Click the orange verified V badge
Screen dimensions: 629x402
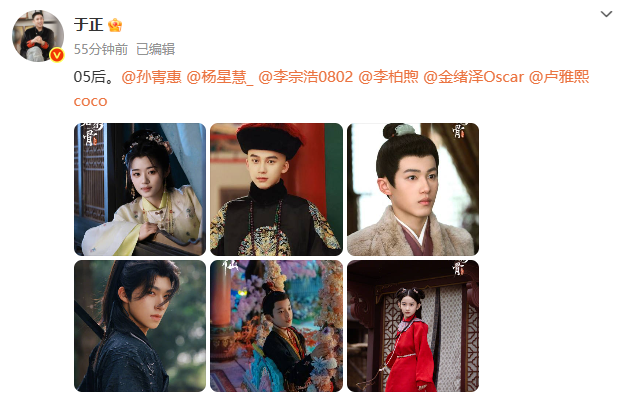point(57,55)
